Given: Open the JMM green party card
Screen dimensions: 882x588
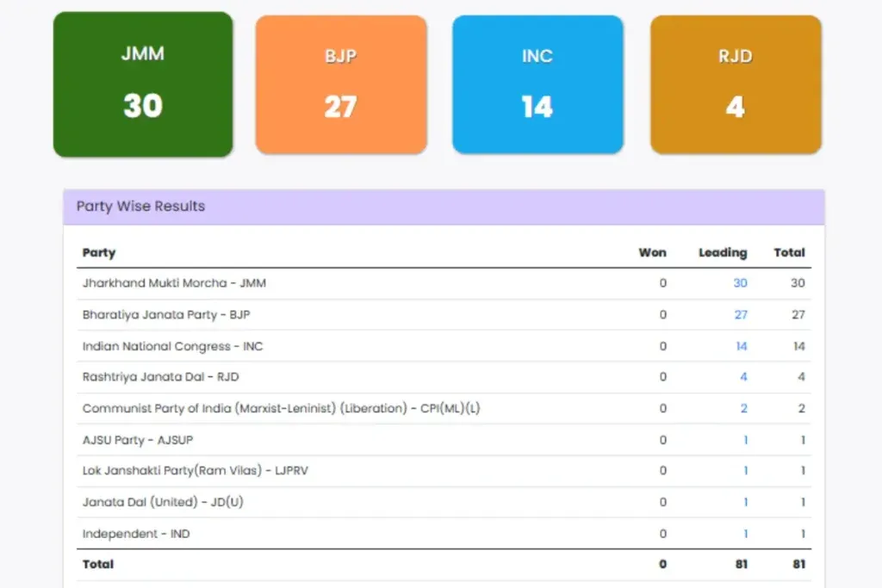Looking at the screenshot, I should pyautogui.click(x=143, y=84).
